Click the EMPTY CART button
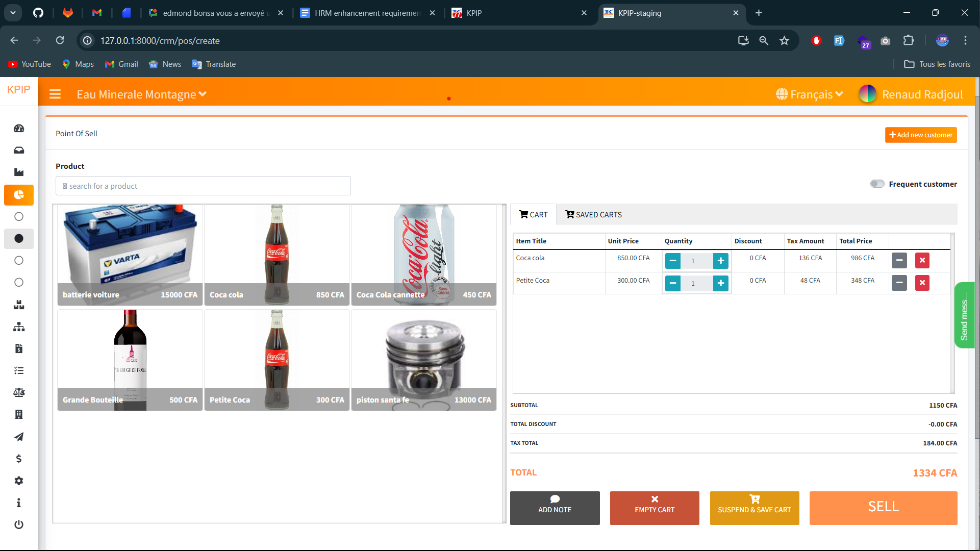Viewport: 980px width, 551px height. click(655, 508)
